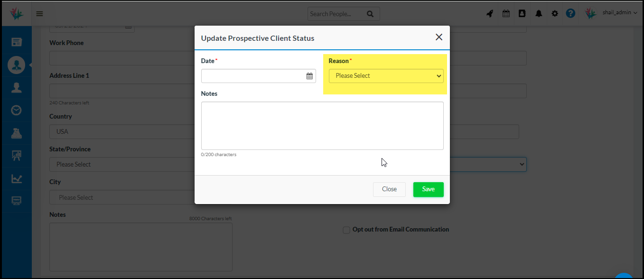The height and width of the screenshot is (279, 644).
Task: Click the Close button in dialog footer
Action: click(x=389, y=189)
